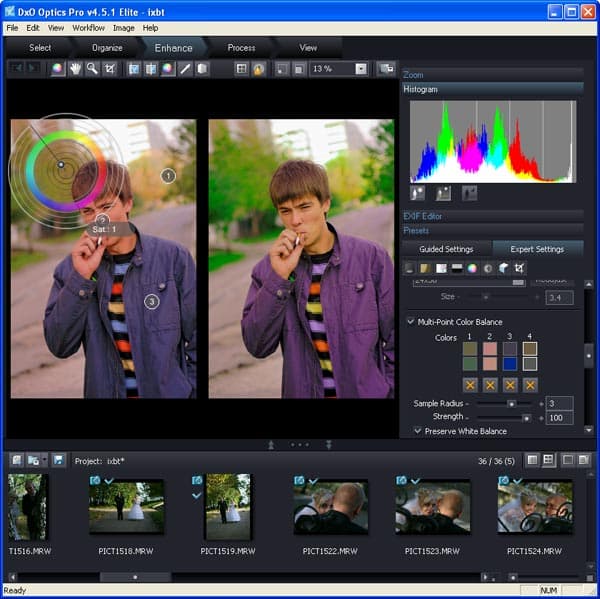Screen dimensions: 600x599
Task: Switch to the Process workflow tab
Action: click(x=241, y=48)
